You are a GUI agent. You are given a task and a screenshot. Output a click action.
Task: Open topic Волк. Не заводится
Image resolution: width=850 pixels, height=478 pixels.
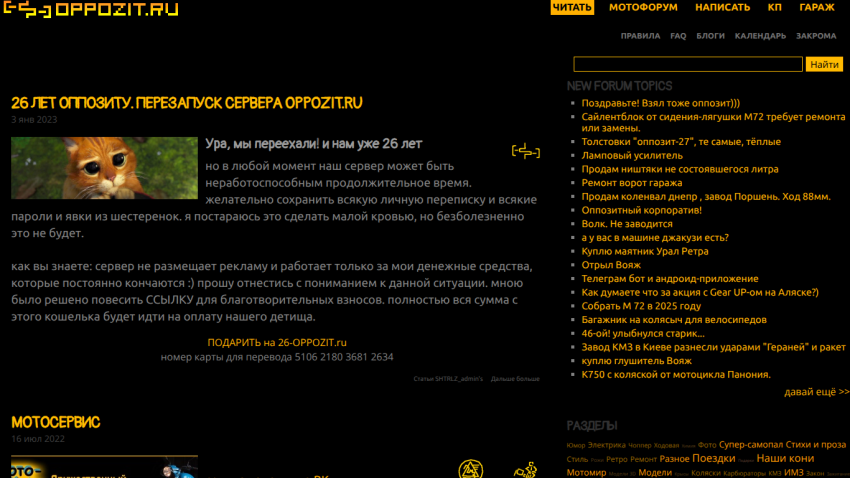(627, 224)
